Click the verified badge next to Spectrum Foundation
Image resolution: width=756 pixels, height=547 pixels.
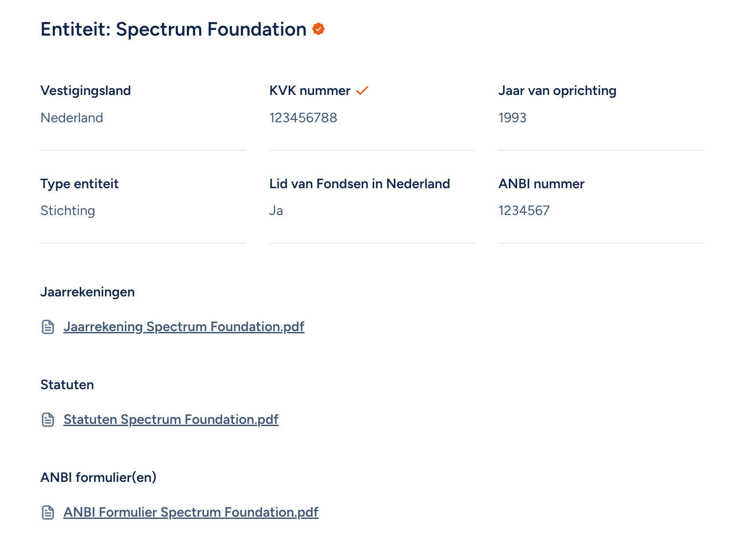[317, 29]
